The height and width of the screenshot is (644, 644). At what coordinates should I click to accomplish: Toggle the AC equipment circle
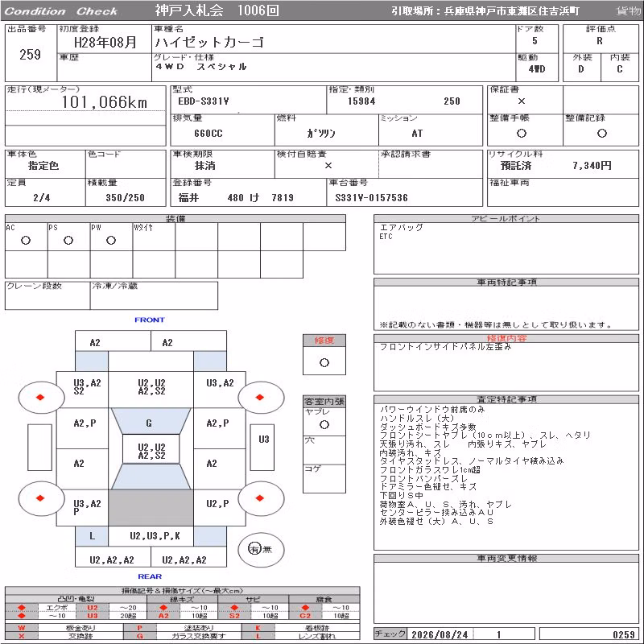[26, 240]
